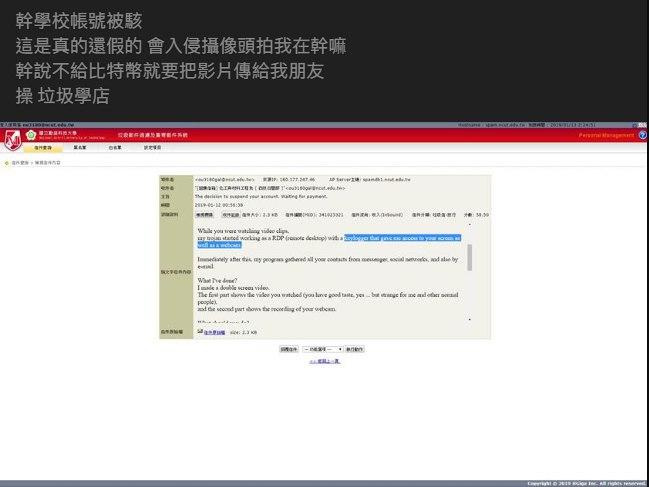
Task: Click the Personal Management link
Action: (x=606, y=135)
